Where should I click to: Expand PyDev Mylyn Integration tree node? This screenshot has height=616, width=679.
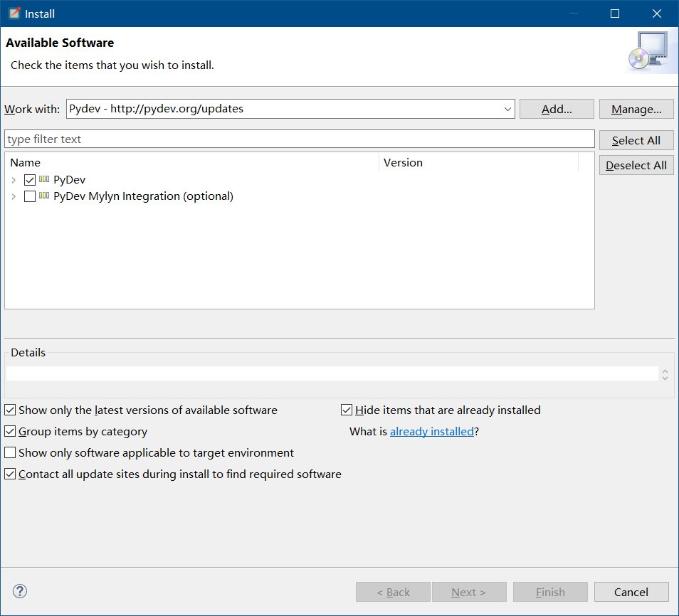14,196
